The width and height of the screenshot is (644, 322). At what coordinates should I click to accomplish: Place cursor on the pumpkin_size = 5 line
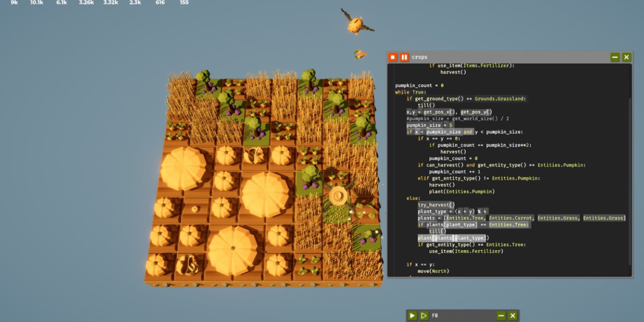[429, 125]
